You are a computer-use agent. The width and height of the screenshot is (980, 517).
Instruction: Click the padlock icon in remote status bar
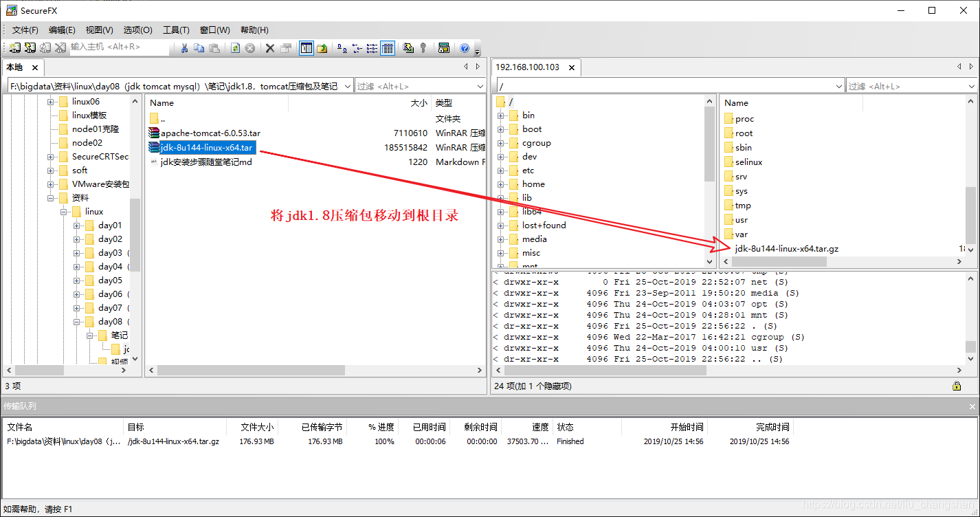click(x=957, y=386)
